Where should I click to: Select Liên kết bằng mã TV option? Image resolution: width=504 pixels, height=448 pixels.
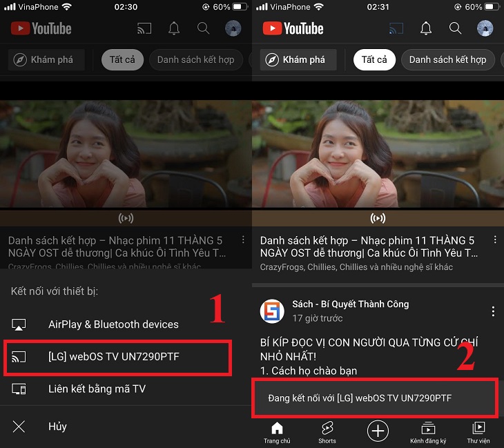click(97, 389)
